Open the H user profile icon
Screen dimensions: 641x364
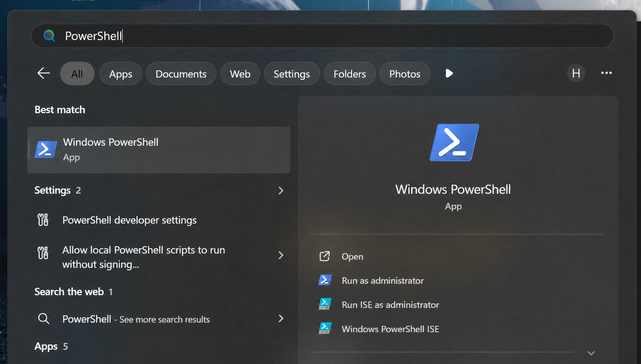coord(576,73)
